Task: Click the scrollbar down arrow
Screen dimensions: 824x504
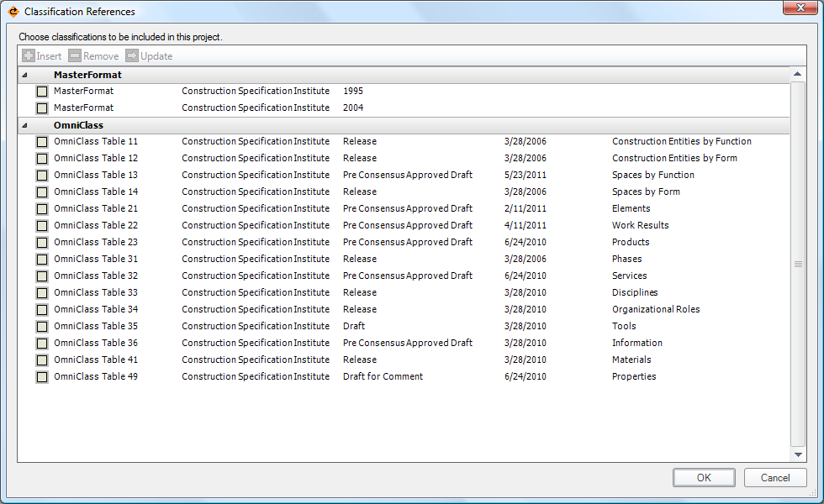Action: pyautogui.click(x=798, y=454)
